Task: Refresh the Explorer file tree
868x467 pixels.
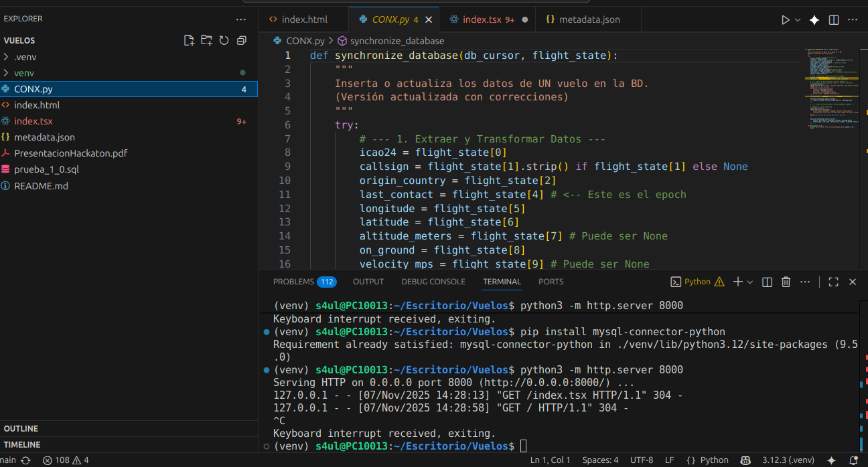Action: pos(224,41)
